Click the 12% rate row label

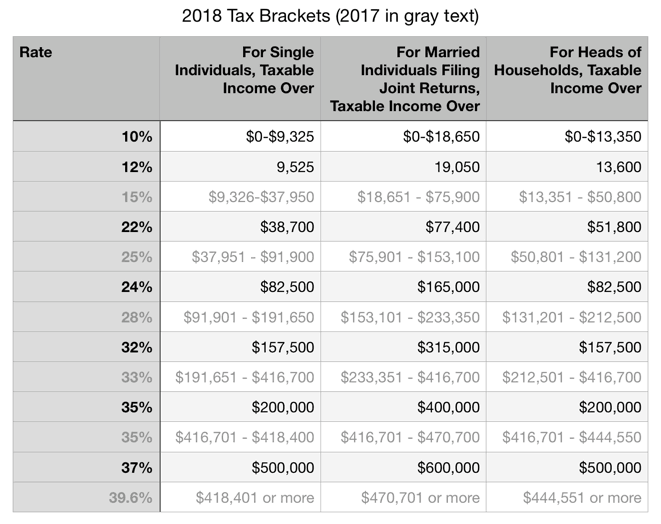click(x=136, y=167)
